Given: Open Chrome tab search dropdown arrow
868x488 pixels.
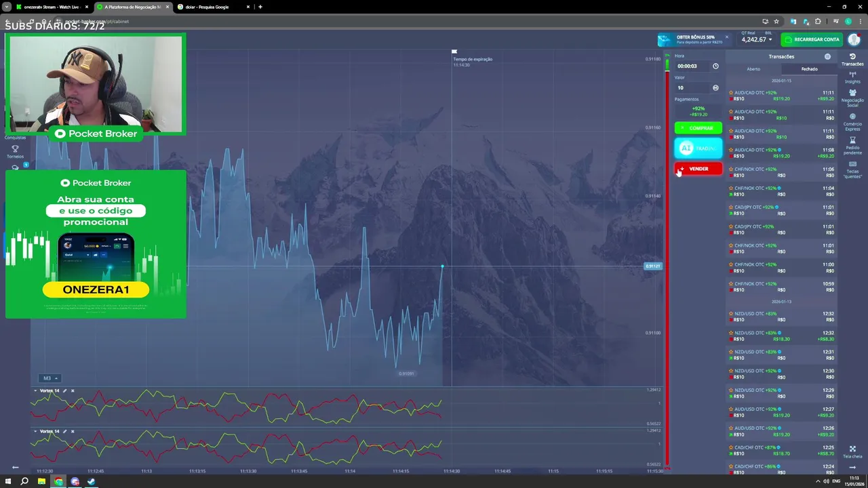Looking at the screenshot, I should pyautogui.click(x=6, y=7).
